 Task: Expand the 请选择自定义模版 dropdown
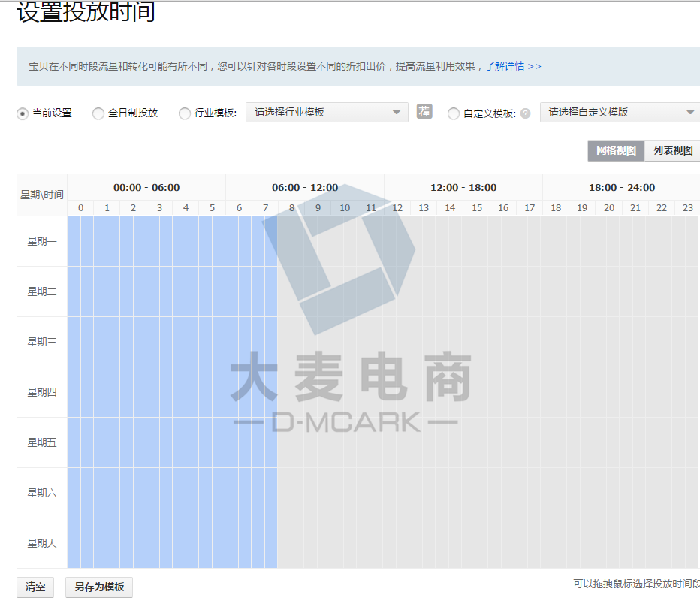[620, 113]
